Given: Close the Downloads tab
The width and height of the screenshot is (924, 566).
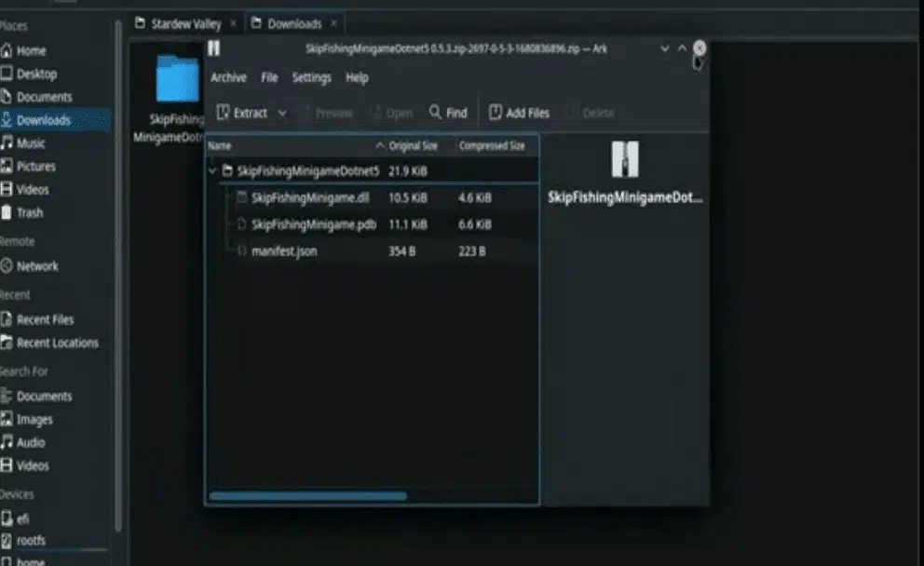Looking at the screenshot, I should pyautogui.click(x=334, y=23).
